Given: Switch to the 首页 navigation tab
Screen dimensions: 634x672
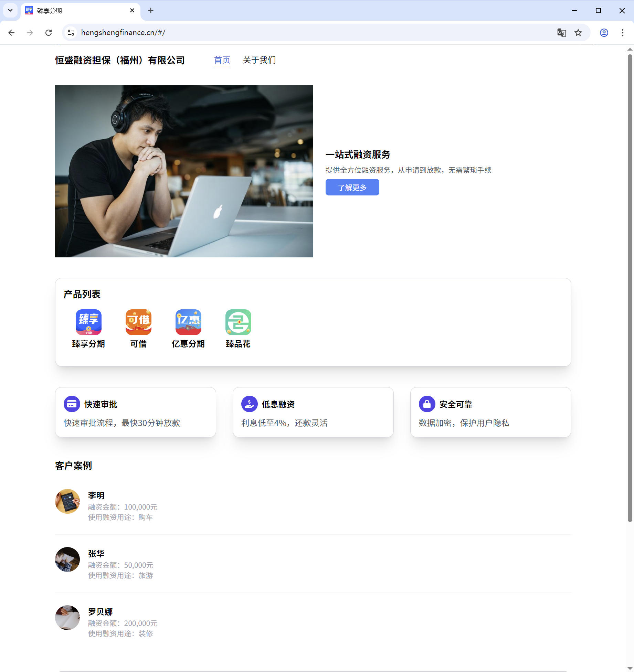Looking at the screenshot, I should pos(222,60).
